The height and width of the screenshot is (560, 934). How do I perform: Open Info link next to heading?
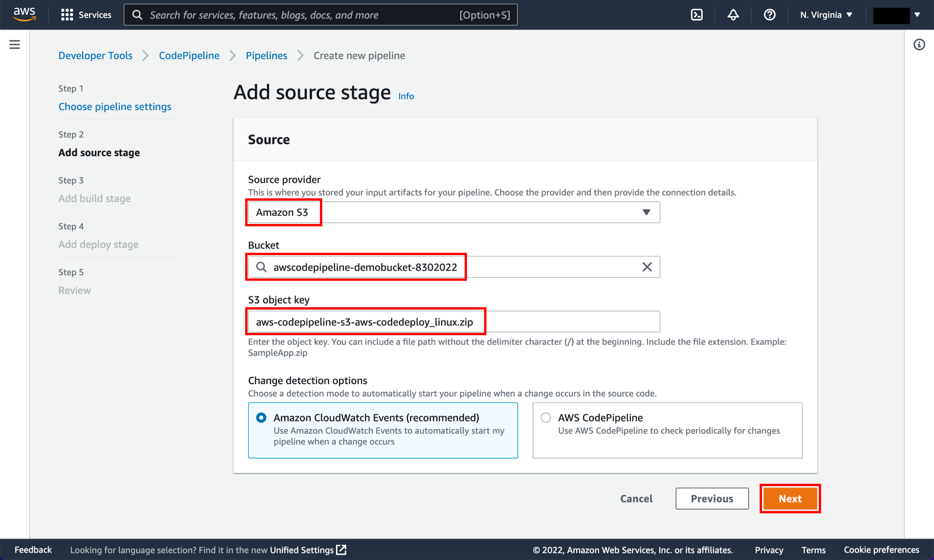tap(406, 96)
